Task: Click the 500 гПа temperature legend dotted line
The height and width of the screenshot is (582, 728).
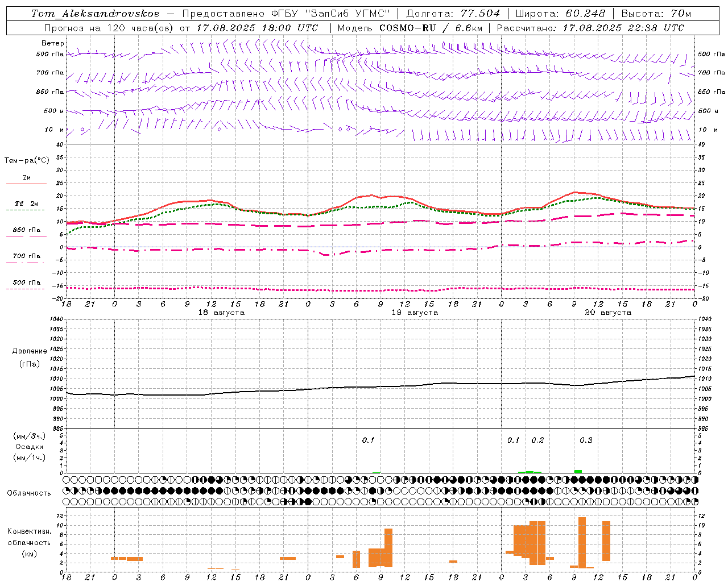Action: [x=26, y=289]
